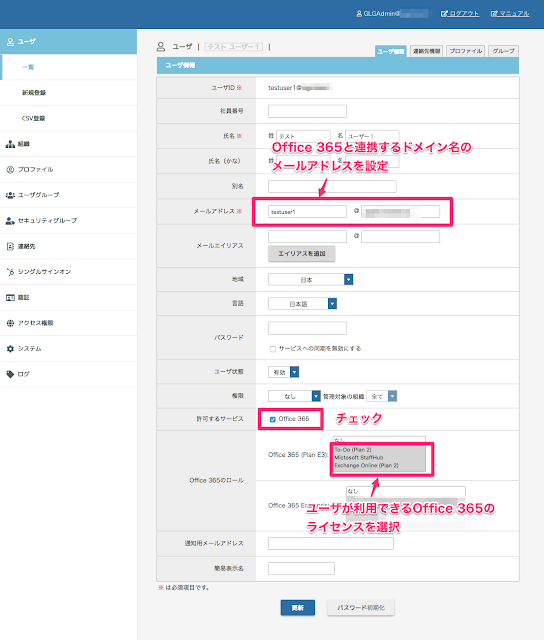Open 新規登録 in the sidebar

[69, 93]
